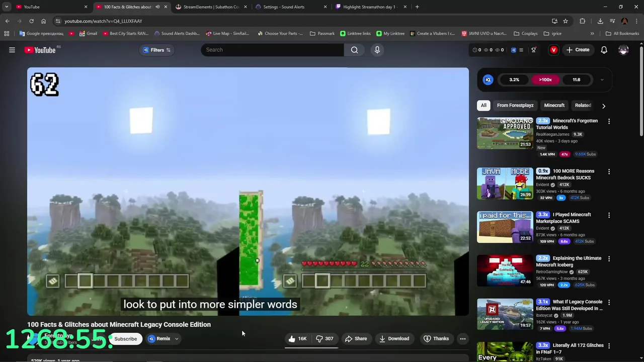Open options for Minecraft's Forgotten Tutorial Worlds
644x362 pixels.
[x=609, y=121]
